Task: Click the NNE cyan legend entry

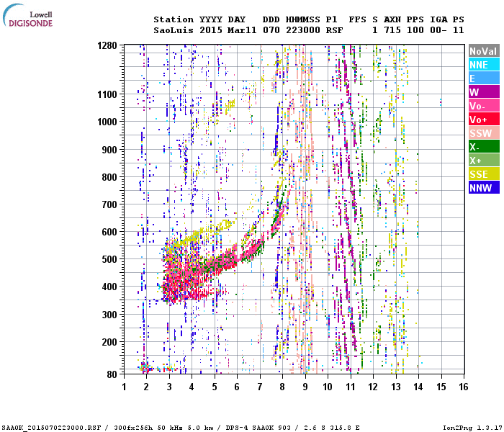Action: [484, 65]
